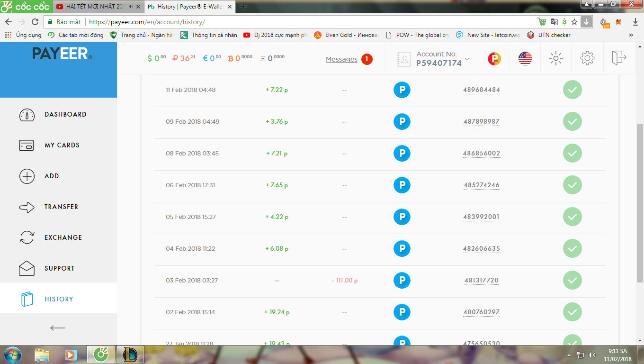This screenshot has height=364, width=644.
Task: Show hidden system tray icons
Action: [569, 355]
